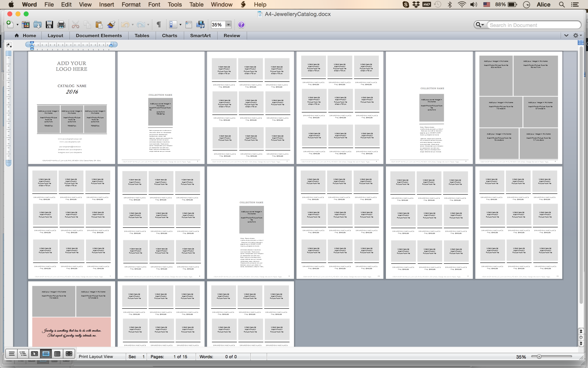Image resolution: width=588 pixels, height=368 pixels.
Task: Select Print Layout view button
Action: (x=46, y=354)
